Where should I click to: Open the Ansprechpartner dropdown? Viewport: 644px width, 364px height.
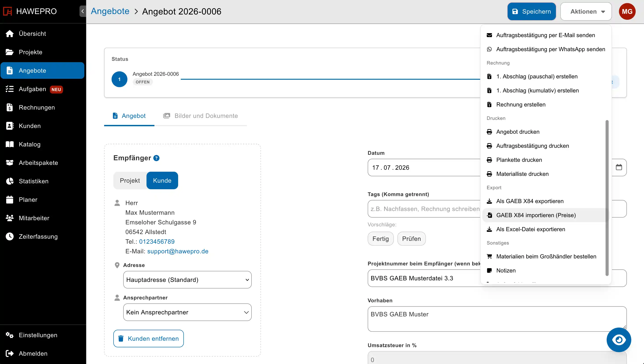click(187, 312)
